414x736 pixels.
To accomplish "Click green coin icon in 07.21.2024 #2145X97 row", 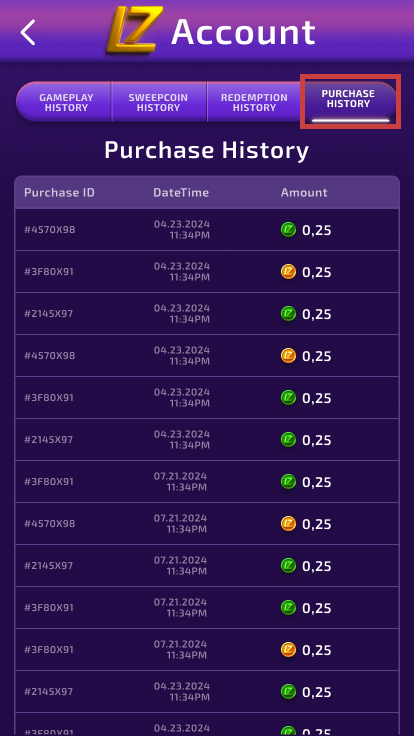I will coord(288,565).
